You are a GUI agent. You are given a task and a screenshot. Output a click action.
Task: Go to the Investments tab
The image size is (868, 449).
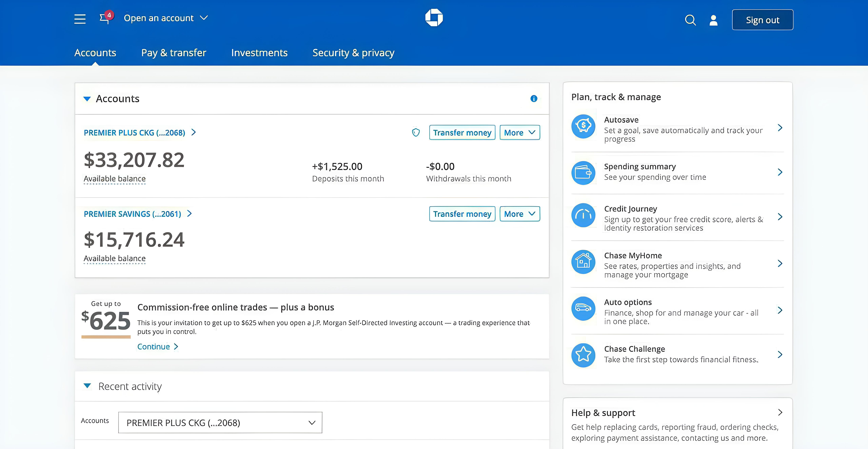pyautogui.click(x=259, y=53)
